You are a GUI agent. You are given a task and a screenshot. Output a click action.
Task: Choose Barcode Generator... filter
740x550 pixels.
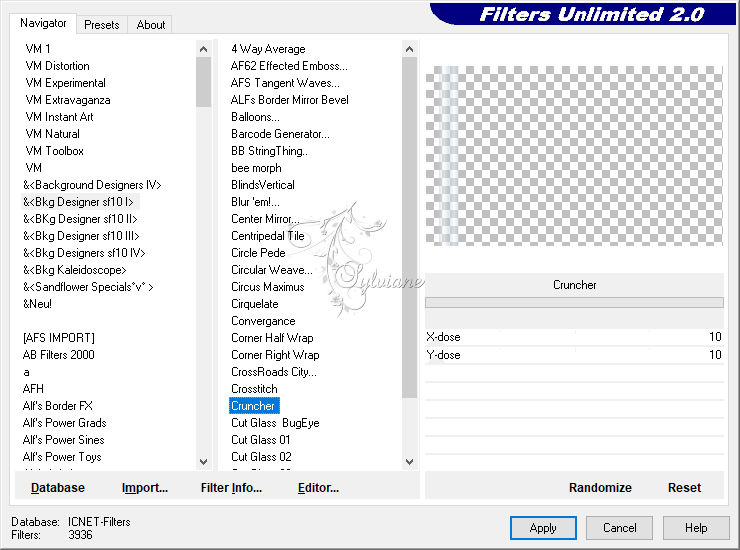280,134
